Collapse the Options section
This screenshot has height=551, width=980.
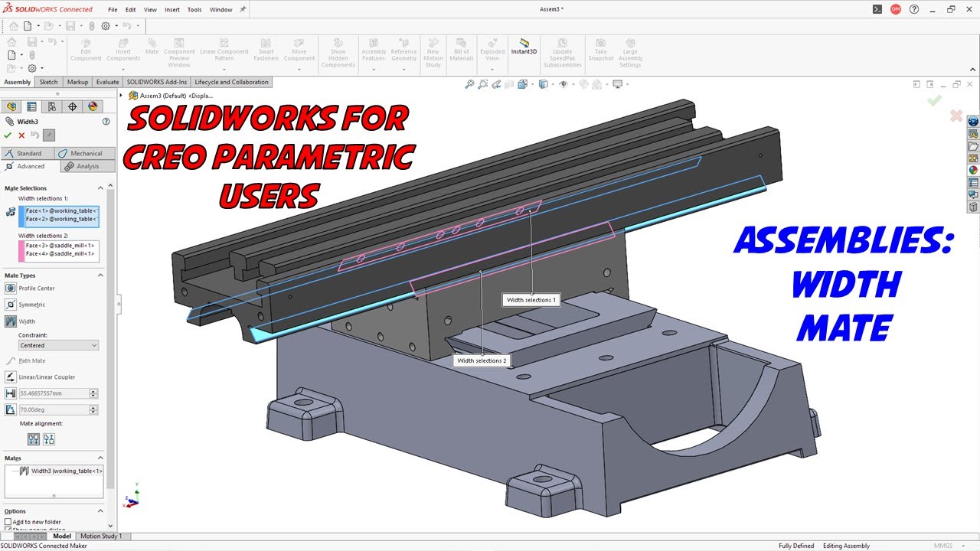pos(100,511)
